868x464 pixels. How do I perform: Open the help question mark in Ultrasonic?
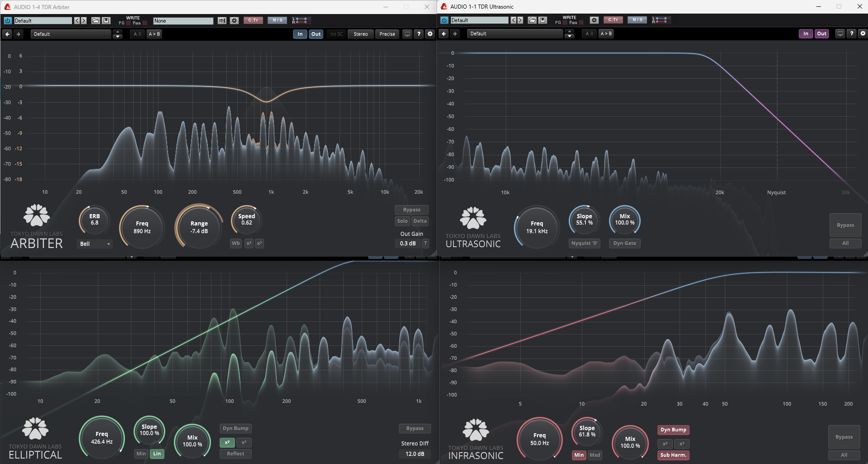coord(852,33)
